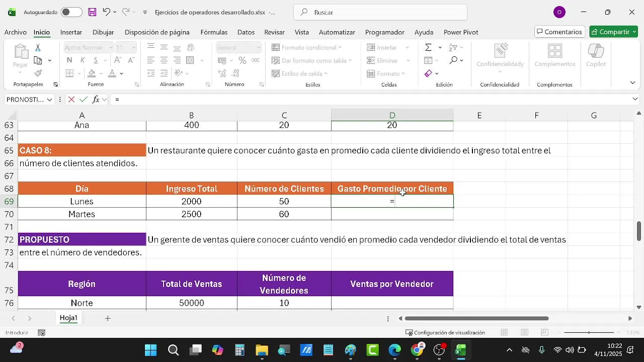Screen dimensions: 644x362
Task: Click the Copy icon in Portapapeles
Action: point(38,60)
